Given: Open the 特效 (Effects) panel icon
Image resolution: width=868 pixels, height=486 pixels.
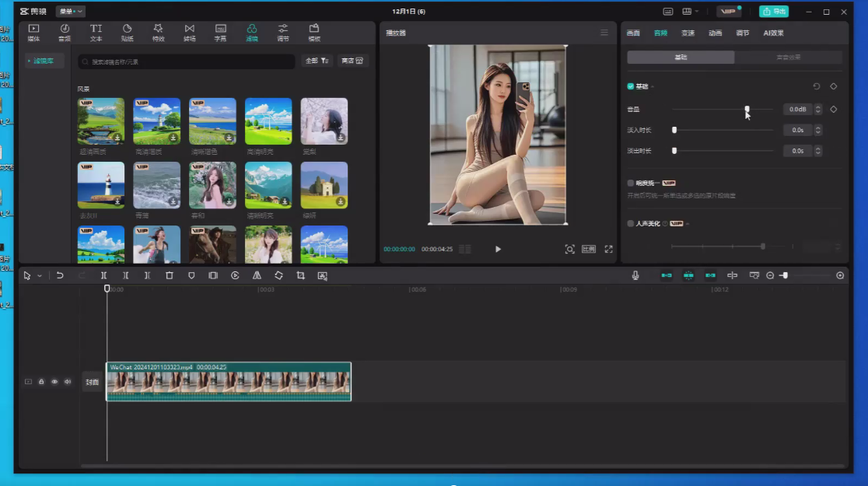Looking at the screenshot, I should click(x=159, y=32).
